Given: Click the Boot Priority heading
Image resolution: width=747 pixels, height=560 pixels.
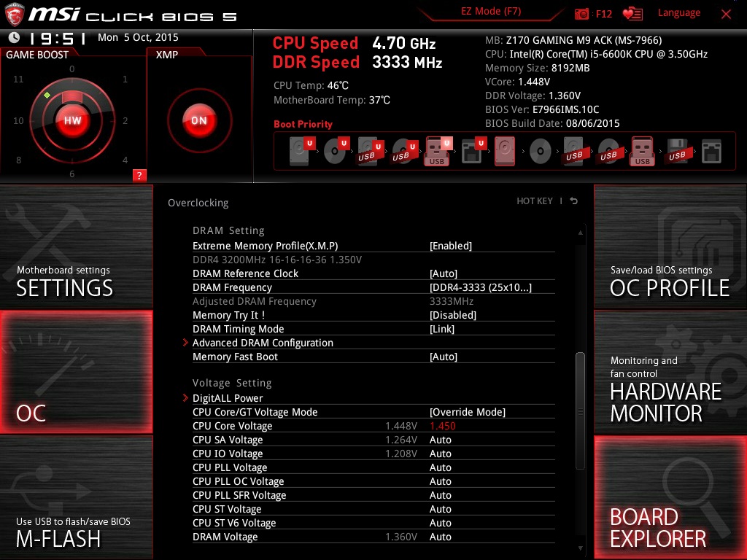Looking at the screenshot, I should tap(303, 124).
